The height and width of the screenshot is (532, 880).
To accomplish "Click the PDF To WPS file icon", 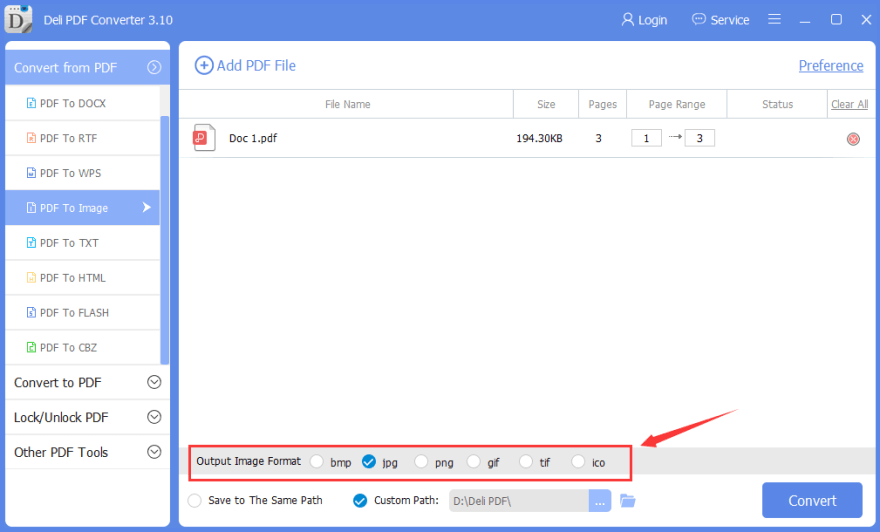I will (x=31, y=172).
